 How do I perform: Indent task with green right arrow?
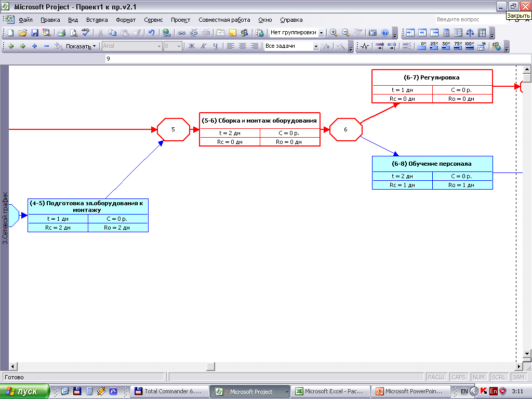point(23,46)
